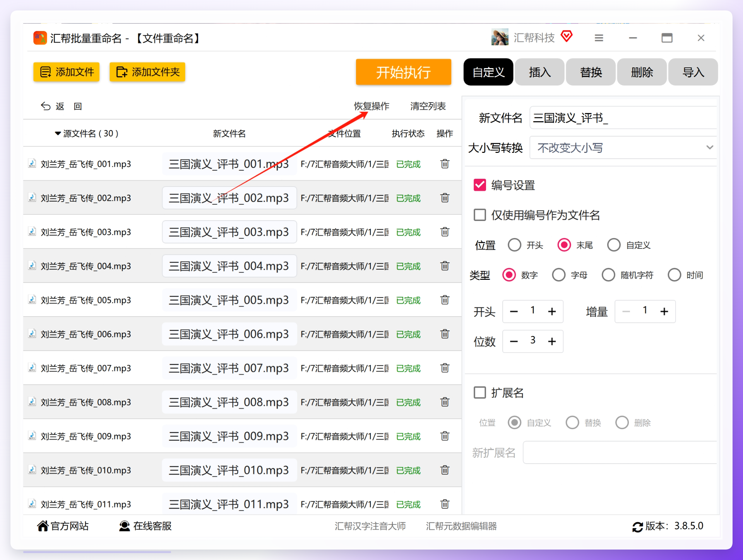The width and height of the screenshot is (743, 560).
Task: Toggle the 编号设置 checkbox
Action: click(x=480, y=185)
